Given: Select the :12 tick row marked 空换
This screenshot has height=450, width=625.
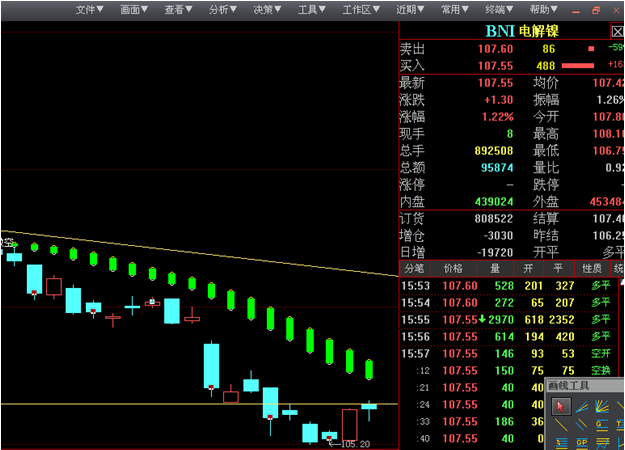Looking at the screenshot, I should (509, 371).
